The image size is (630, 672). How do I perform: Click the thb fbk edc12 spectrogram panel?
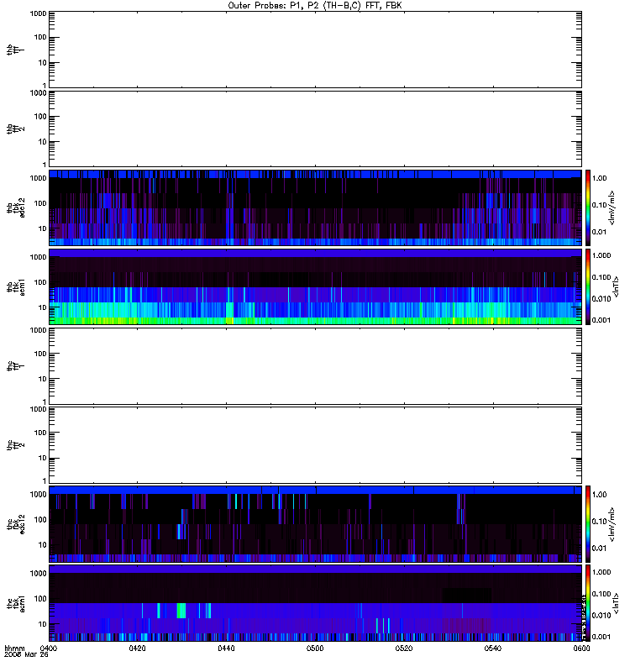pyautogui.click(x=315, y=207)
